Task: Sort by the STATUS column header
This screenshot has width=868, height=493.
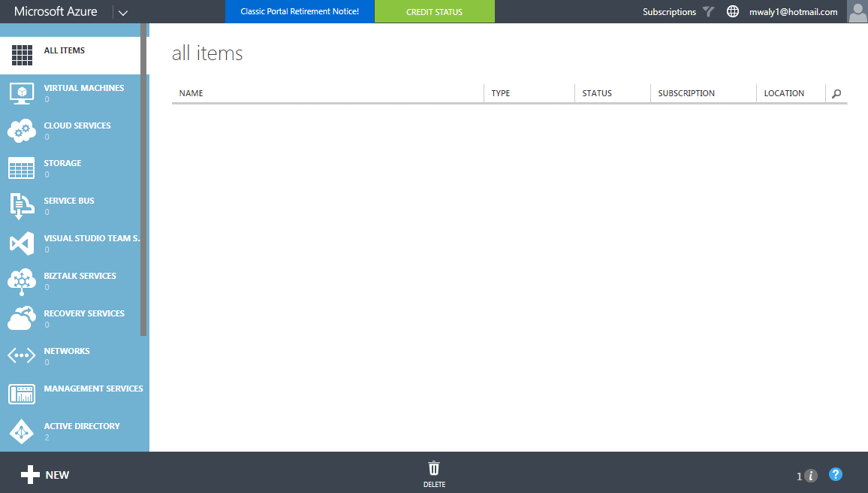Action: (597, 93)
